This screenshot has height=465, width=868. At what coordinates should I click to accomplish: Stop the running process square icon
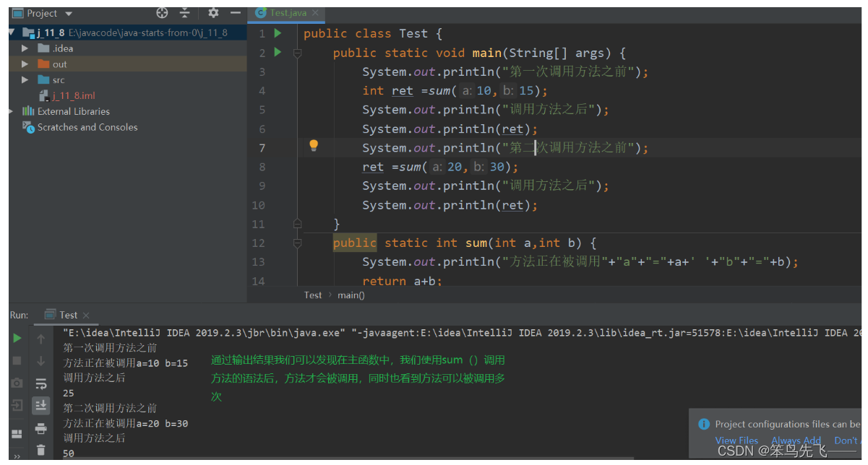coord(17,360)
